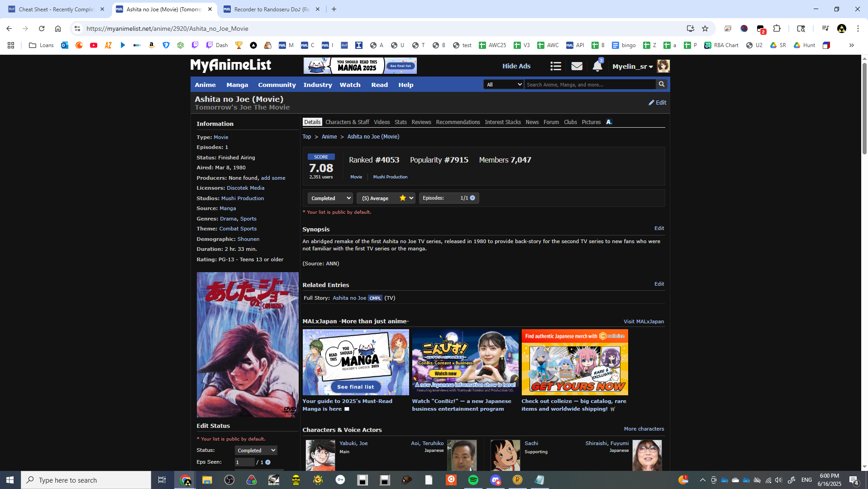This screenshot has height=489, width=868.
Task: Open Task View on the taskbar
Action: pos(162,480)
